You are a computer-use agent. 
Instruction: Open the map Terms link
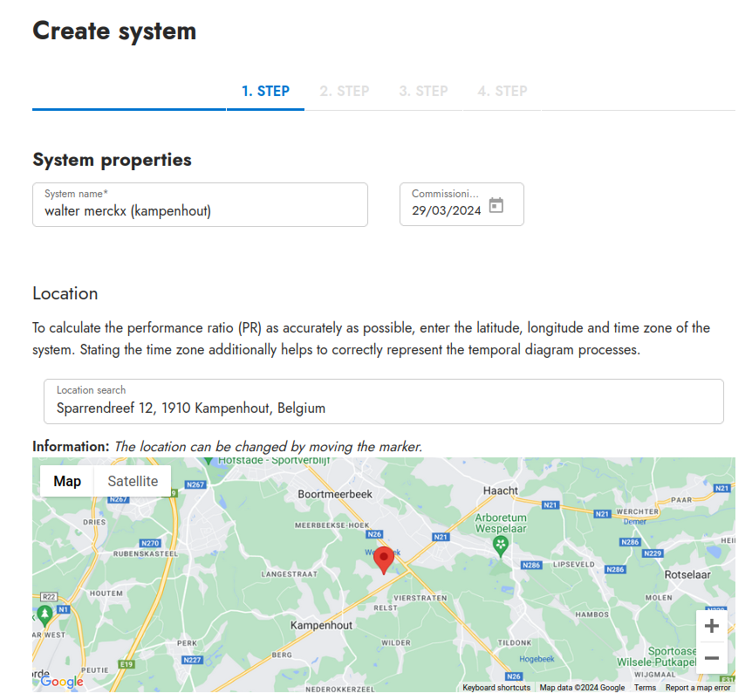point(645,688)
